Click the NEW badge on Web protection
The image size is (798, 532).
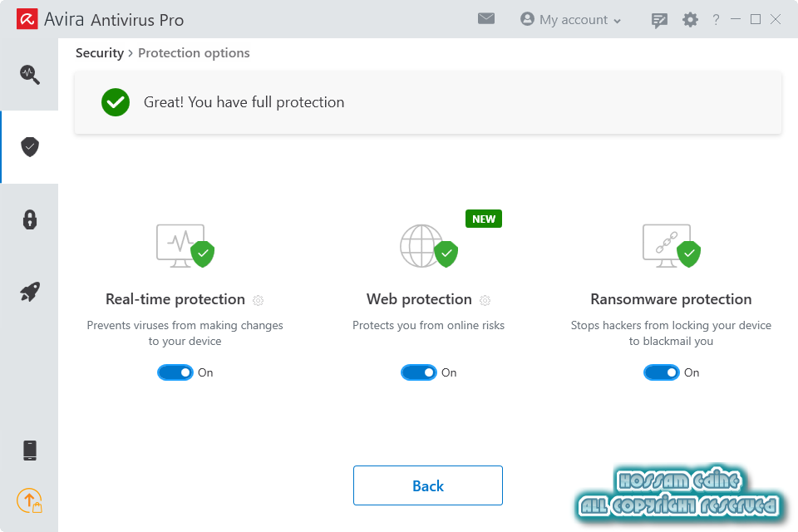point(484,219)
